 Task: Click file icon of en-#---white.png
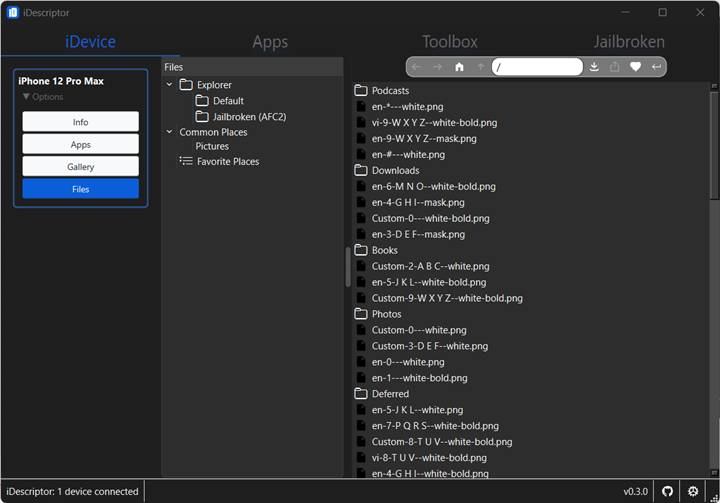361,154
